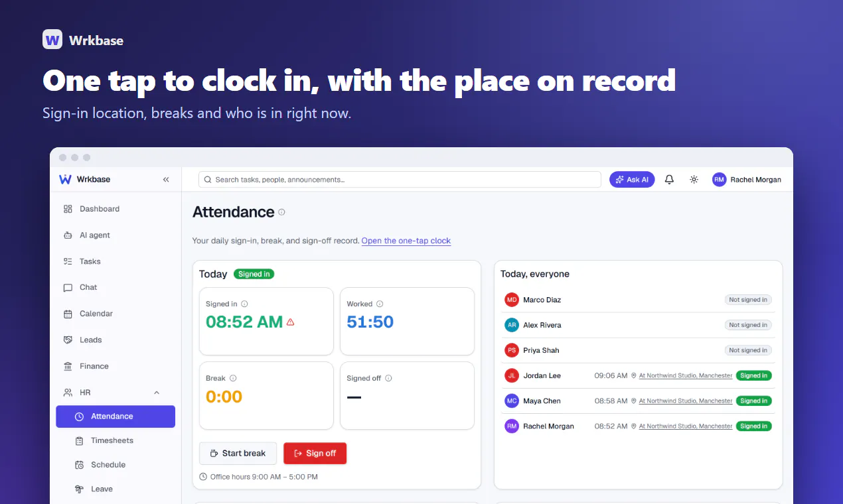843x504 pixels.
Task: Click Priya Shah's PS avatar
Action: (512, 350)
